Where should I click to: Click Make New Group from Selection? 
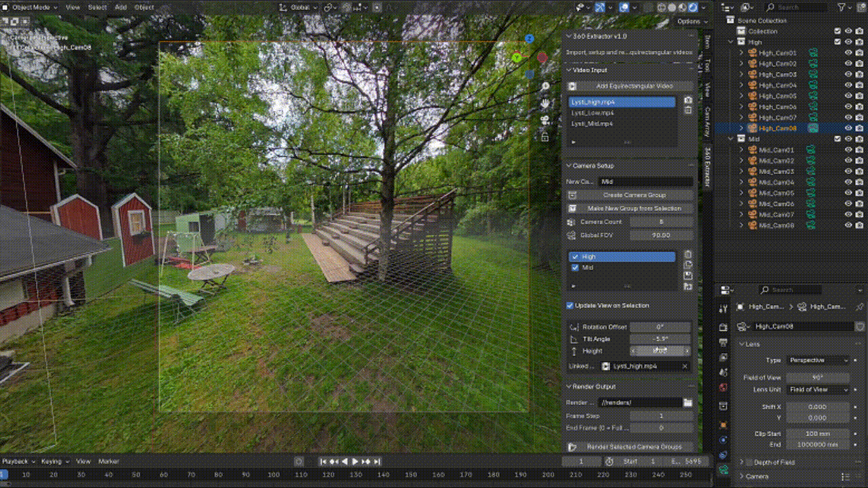click(631, 208)
